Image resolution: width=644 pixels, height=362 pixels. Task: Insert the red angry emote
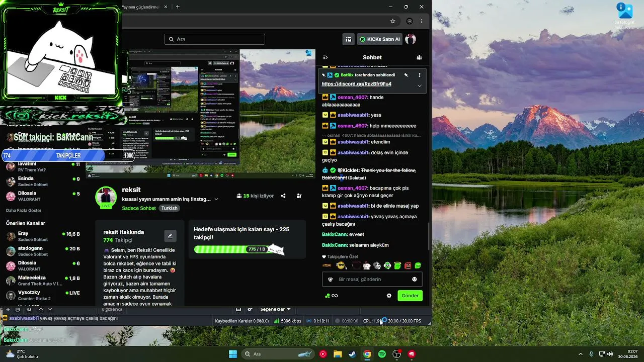[408, 265]
